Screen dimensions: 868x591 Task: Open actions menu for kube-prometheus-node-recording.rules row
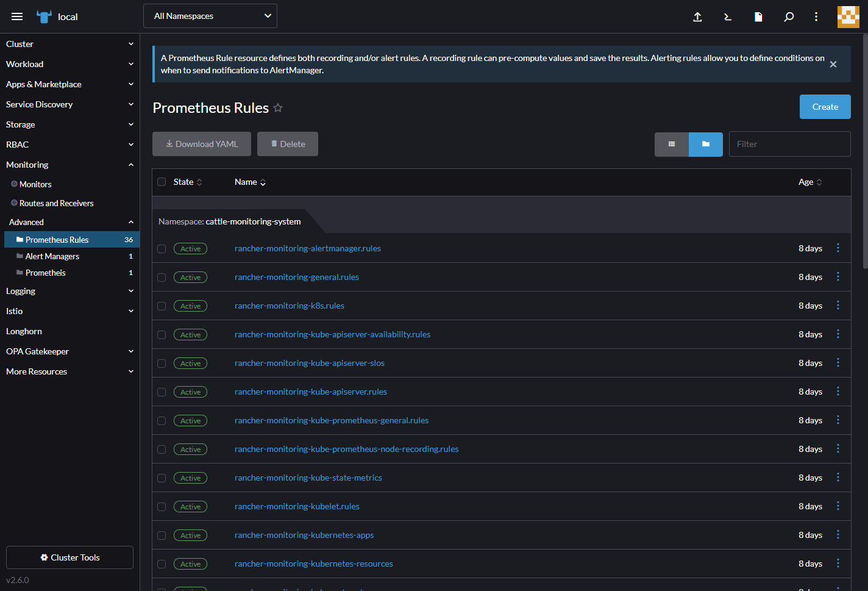pos(838,448)
